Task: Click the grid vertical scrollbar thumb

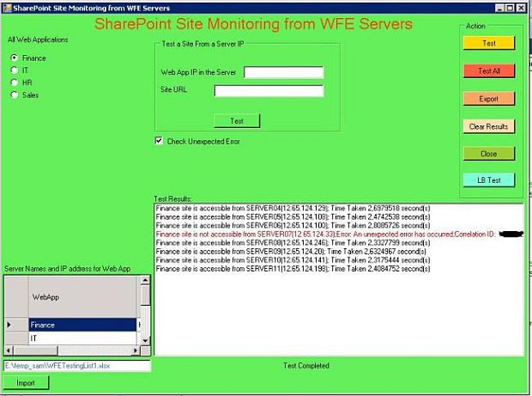Action: [145, 295]
